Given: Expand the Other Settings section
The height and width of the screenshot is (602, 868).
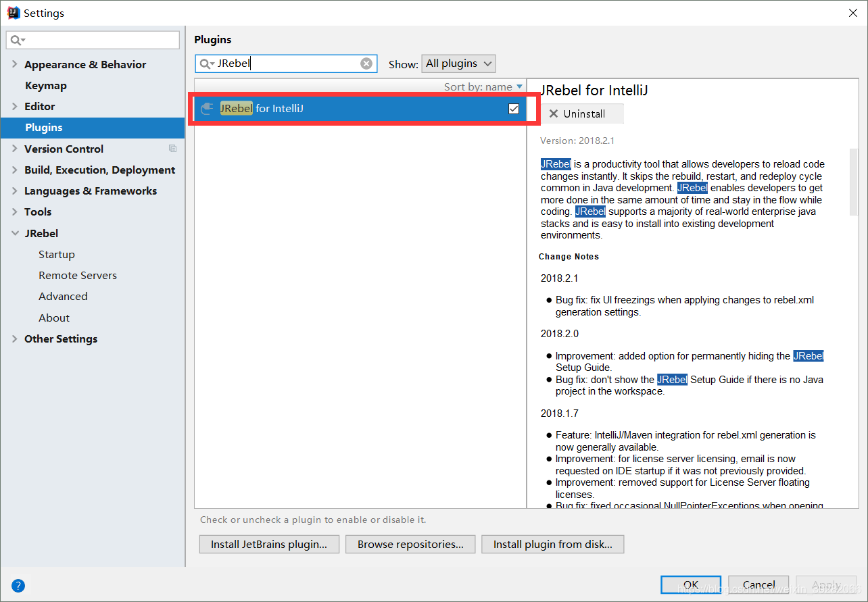Looking at the screenshot, I should (14, 338).
